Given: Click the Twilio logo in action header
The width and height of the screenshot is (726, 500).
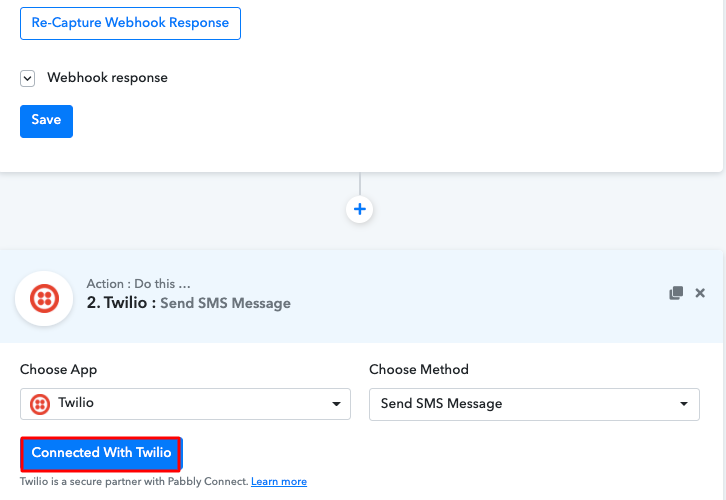Looking at the screenshot, I should (44, 299).
